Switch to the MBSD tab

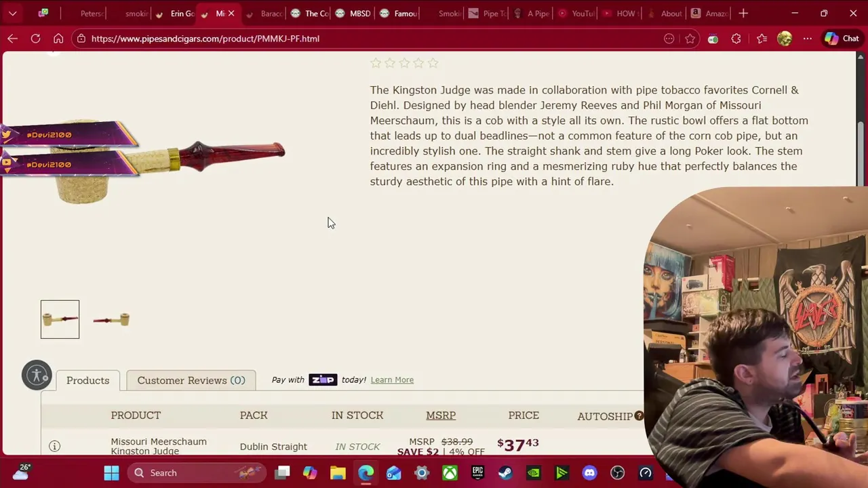click(354, 13)
